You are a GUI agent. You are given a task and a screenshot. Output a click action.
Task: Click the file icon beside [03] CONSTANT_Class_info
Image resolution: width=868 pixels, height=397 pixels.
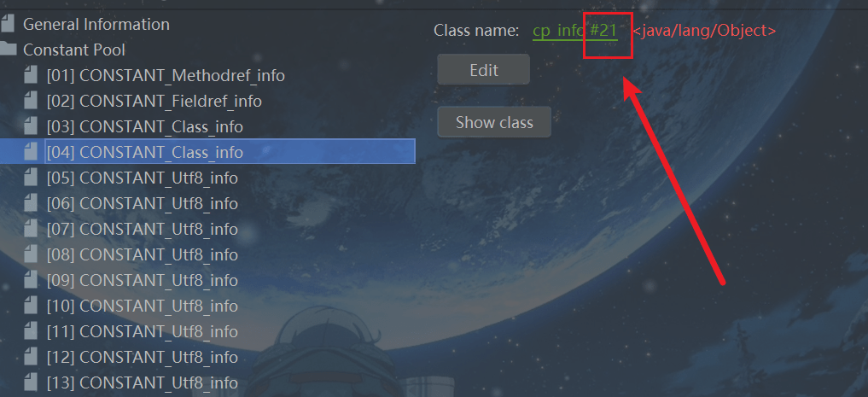pyautogui.click(x=31, y=126)
